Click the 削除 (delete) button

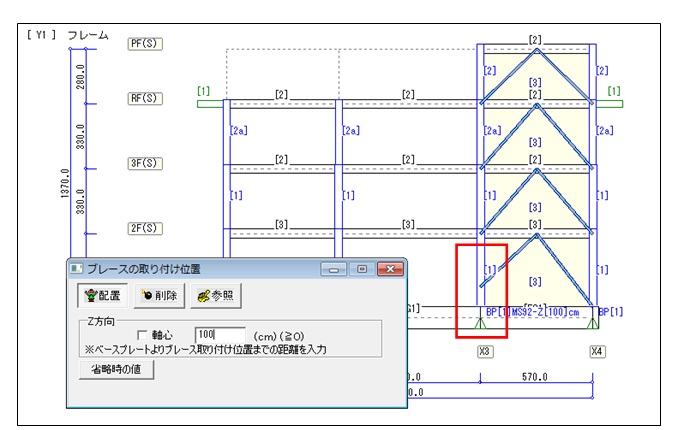[159, 296]
